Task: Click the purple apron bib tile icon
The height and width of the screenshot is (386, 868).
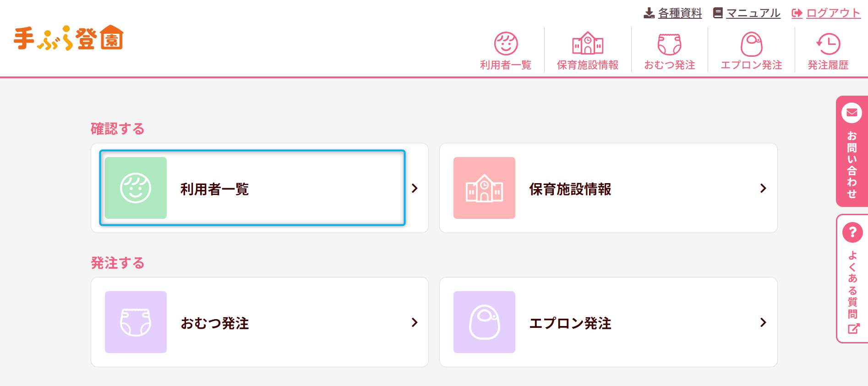Action: tap(484, 322)
